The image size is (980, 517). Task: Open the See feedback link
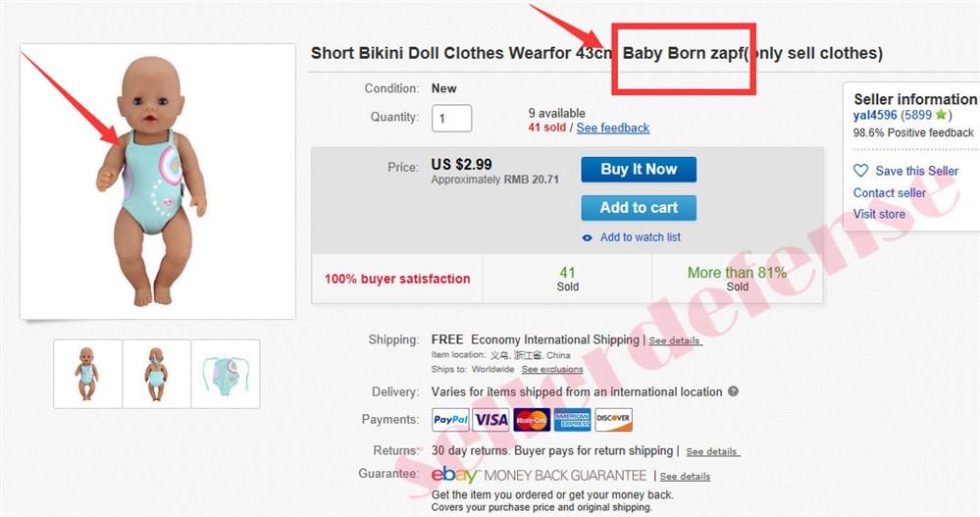tap(612, 128)
